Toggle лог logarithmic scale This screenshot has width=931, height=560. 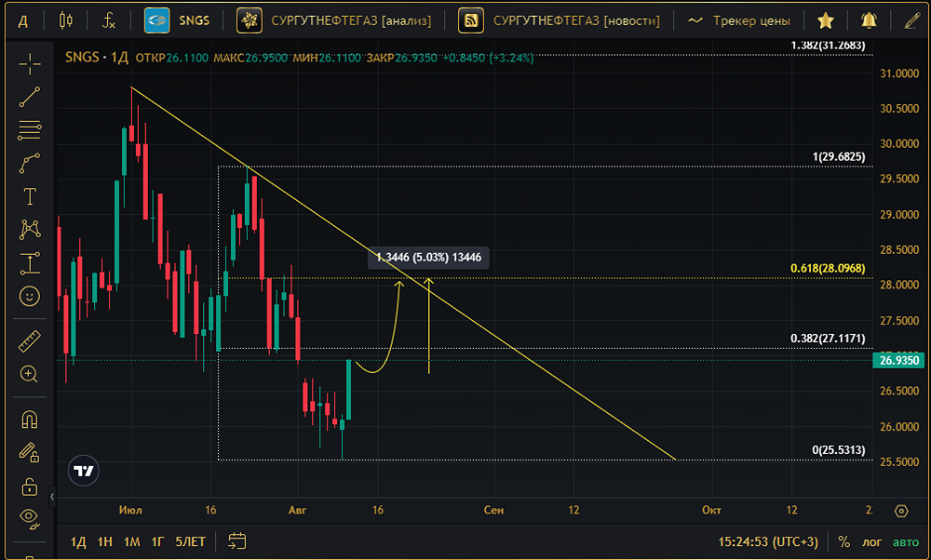[x=871, y=541]
